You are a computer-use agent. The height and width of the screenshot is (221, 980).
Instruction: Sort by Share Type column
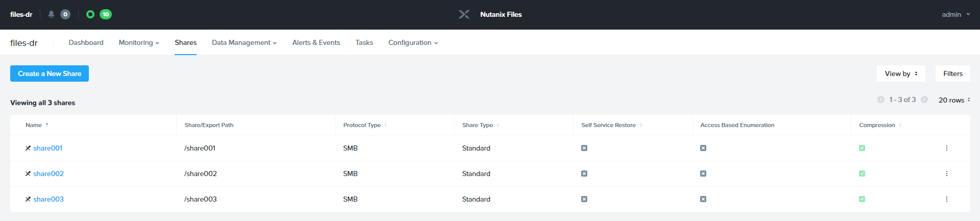click(x=498, y=125)
